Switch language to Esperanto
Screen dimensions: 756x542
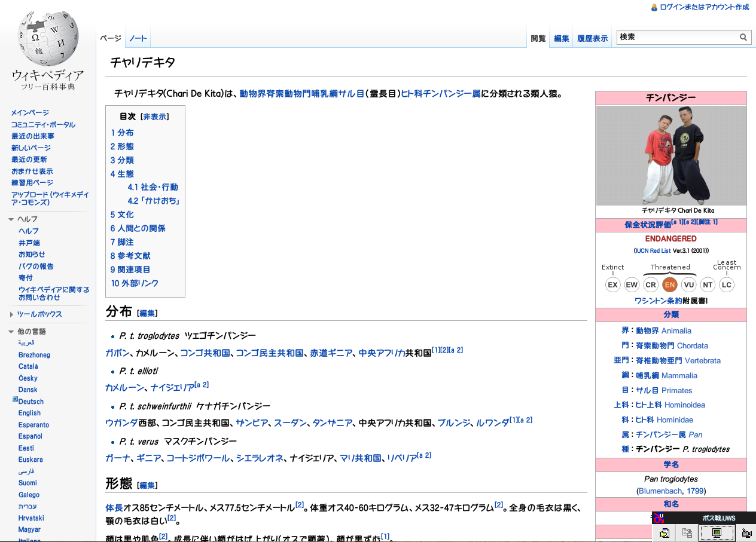[x=33, y=425]
